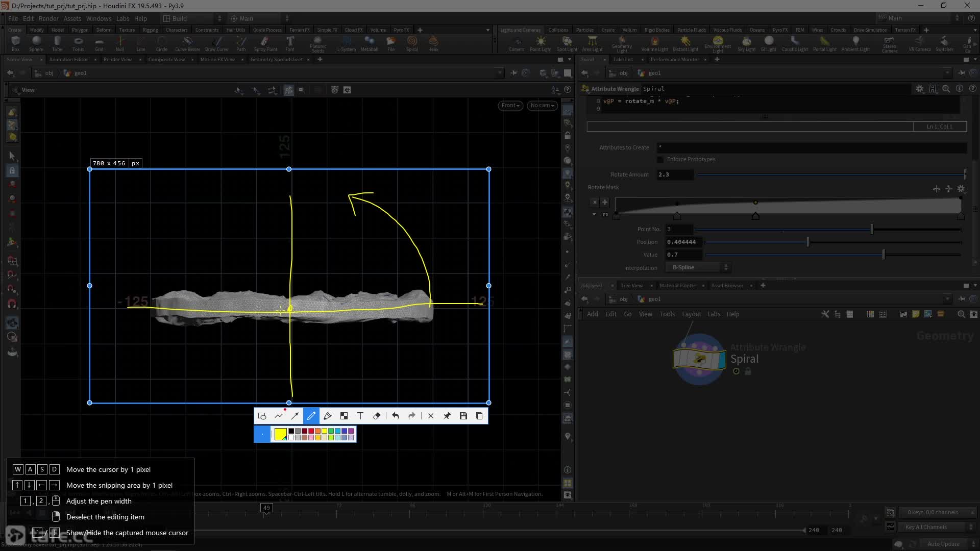The image size is (980, 551).
Task: Add a Point Light from the shelf
Action: tap(541, 43)
